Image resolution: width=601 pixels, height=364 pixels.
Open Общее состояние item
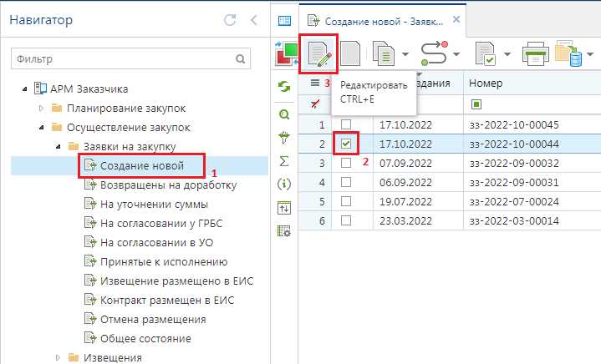(145, 338)
